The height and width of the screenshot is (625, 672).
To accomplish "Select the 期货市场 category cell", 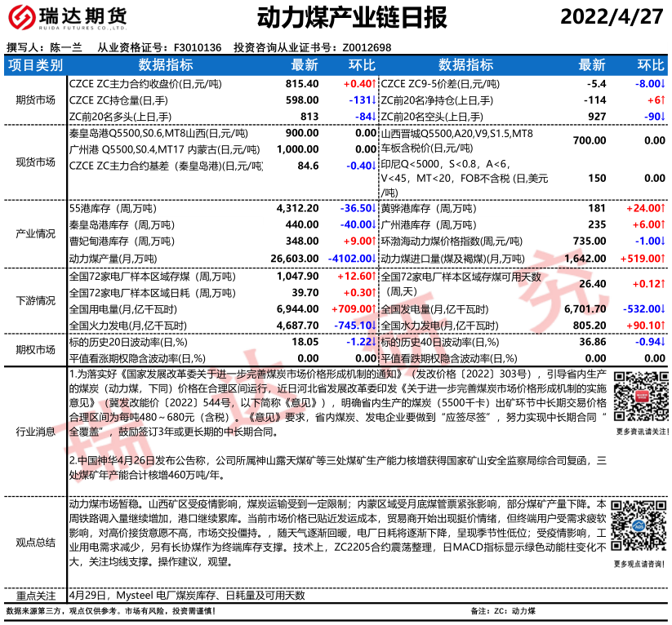I will [x=35, y=100].
